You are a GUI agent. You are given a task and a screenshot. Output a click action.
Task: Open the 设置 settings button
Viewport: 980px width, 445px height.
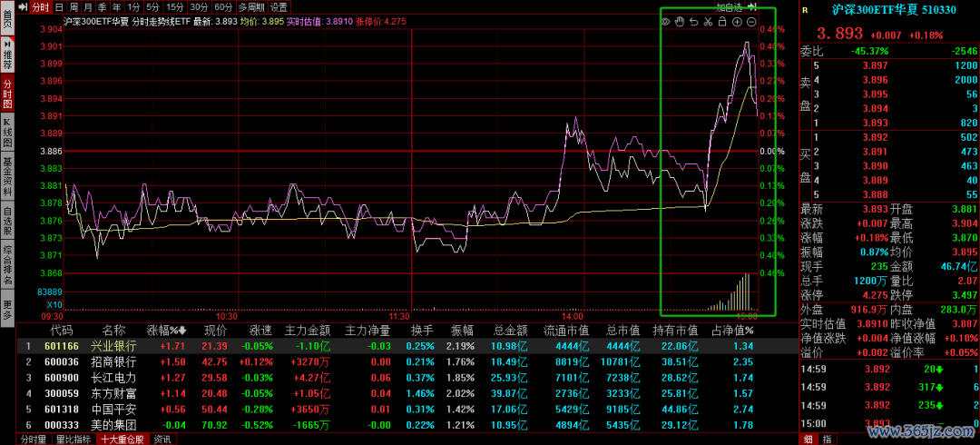279,7
